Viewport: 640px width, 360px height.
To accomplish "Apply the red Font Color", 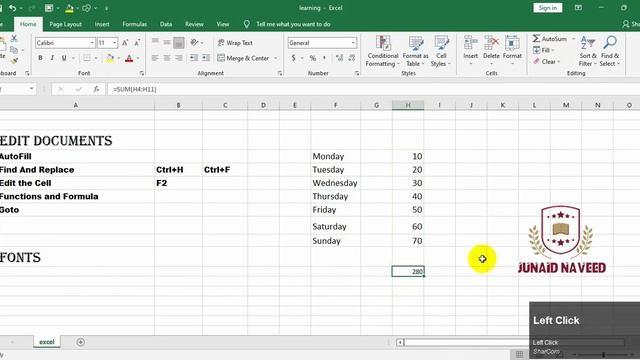I will 129,58.
